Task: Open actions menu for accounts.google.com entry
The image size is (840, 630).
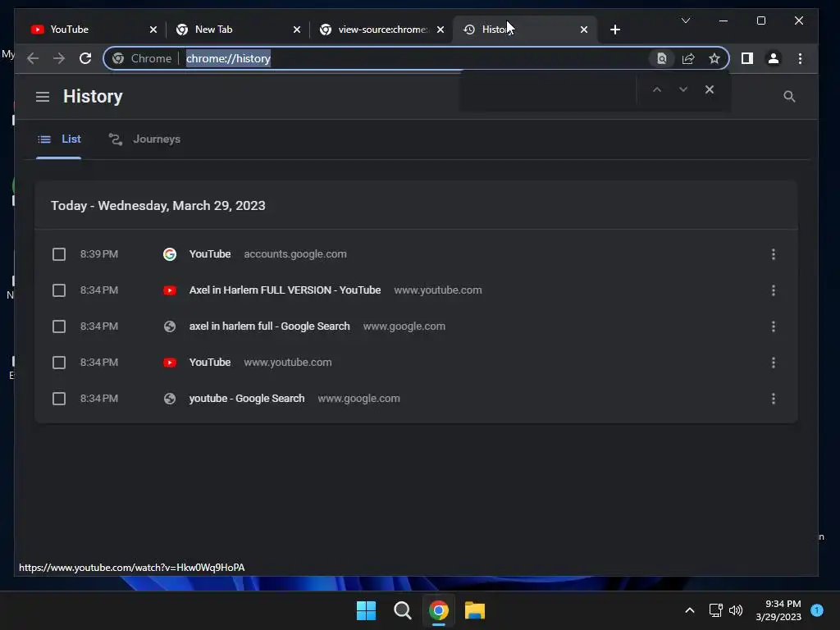Action: click(x=773, y=254)
